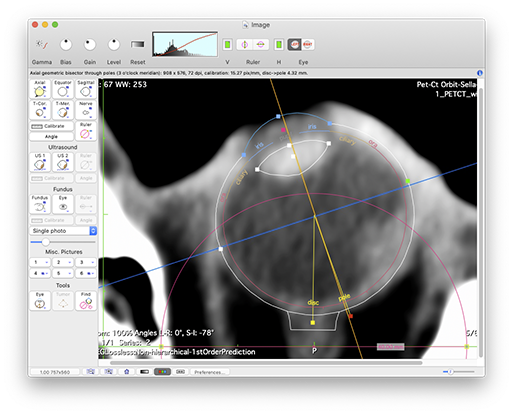
Task: Select the Right eye toggle
Action: (x=308, y=44)
